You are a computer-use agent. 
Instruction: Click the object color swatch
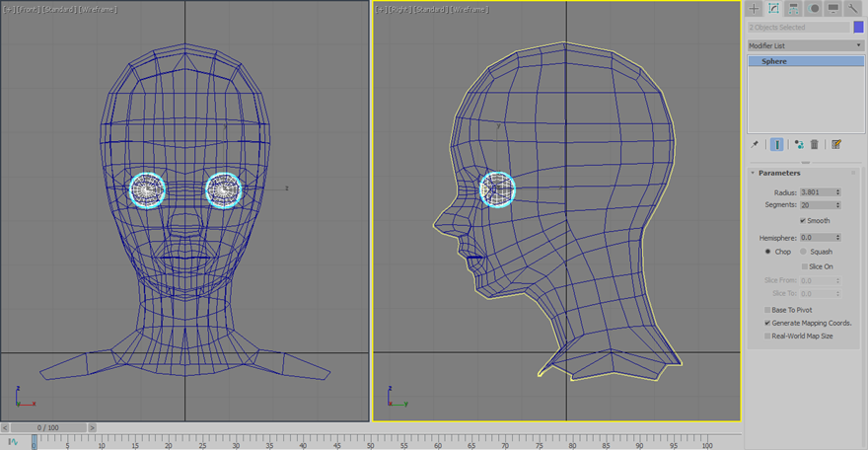[x=858, y=27]
